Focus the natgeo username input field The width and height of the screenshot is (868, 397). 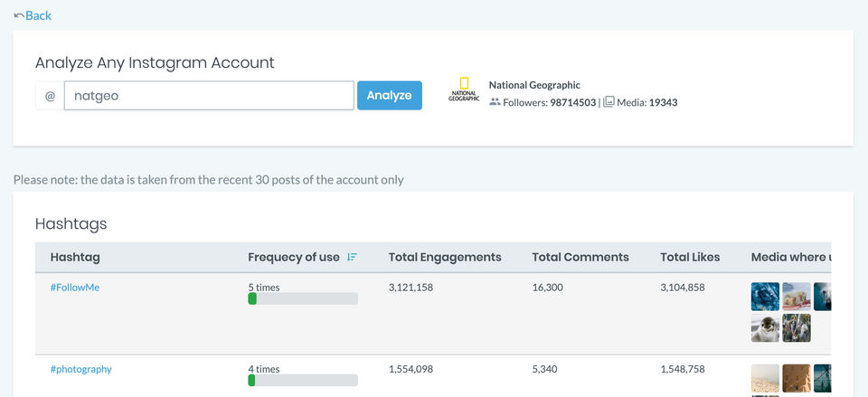tap(209, 96)
